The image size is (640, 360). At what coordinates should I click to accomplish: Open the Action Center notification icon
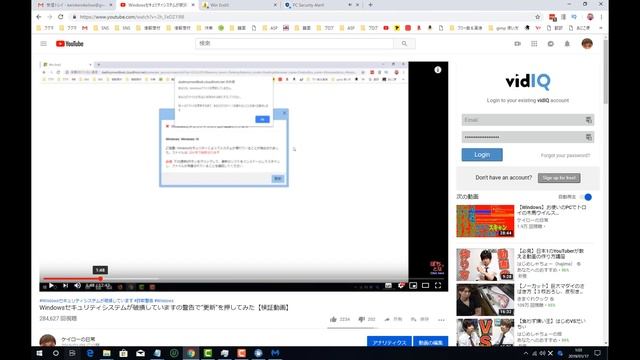click(597, 353)
